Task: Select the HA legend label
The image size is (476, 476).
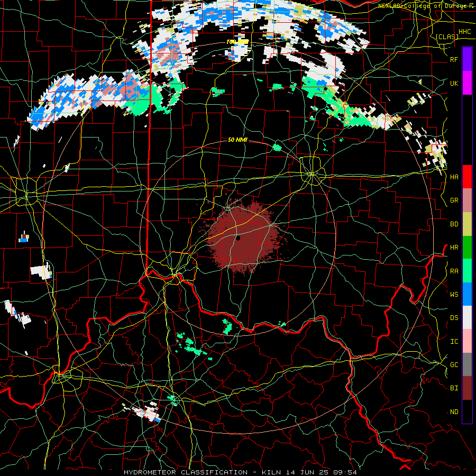Action: [454, 177]
